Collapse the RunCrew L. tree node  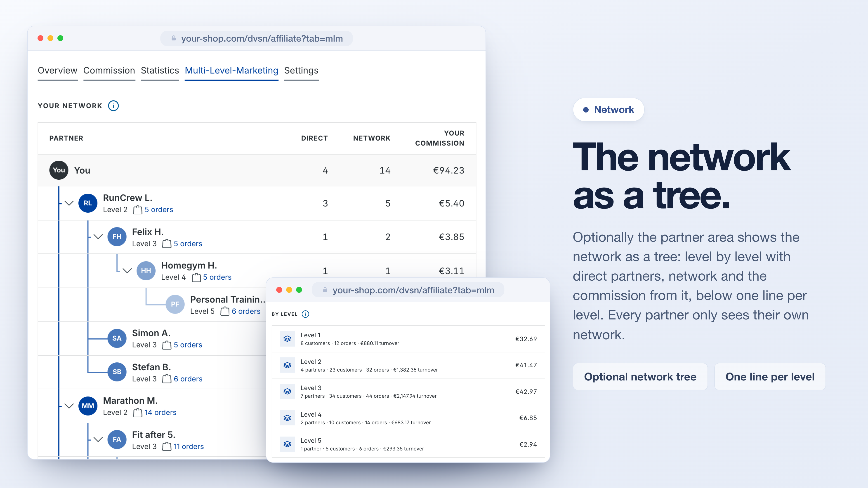tap(69, 203)
